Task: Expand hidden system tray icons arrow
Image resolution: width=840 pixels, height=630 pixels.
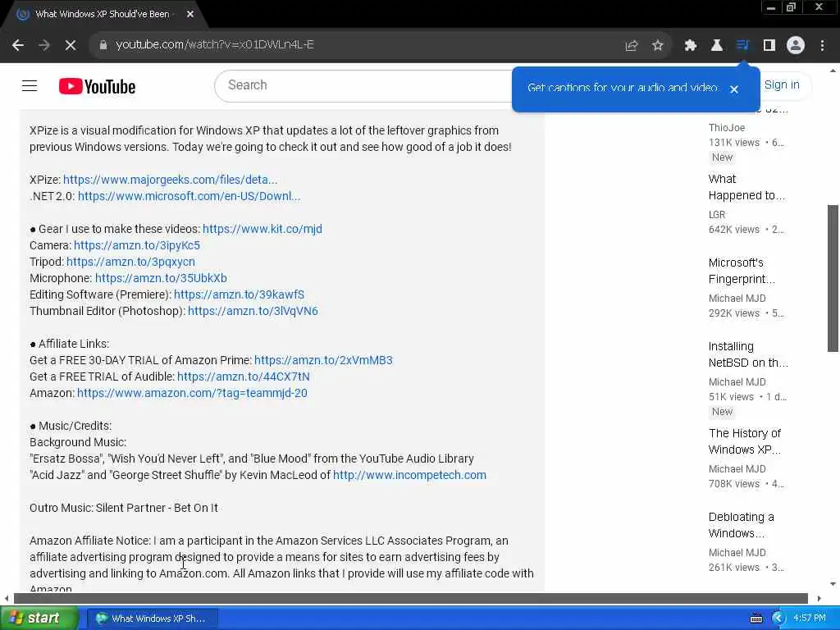Action: coord(778,619)
